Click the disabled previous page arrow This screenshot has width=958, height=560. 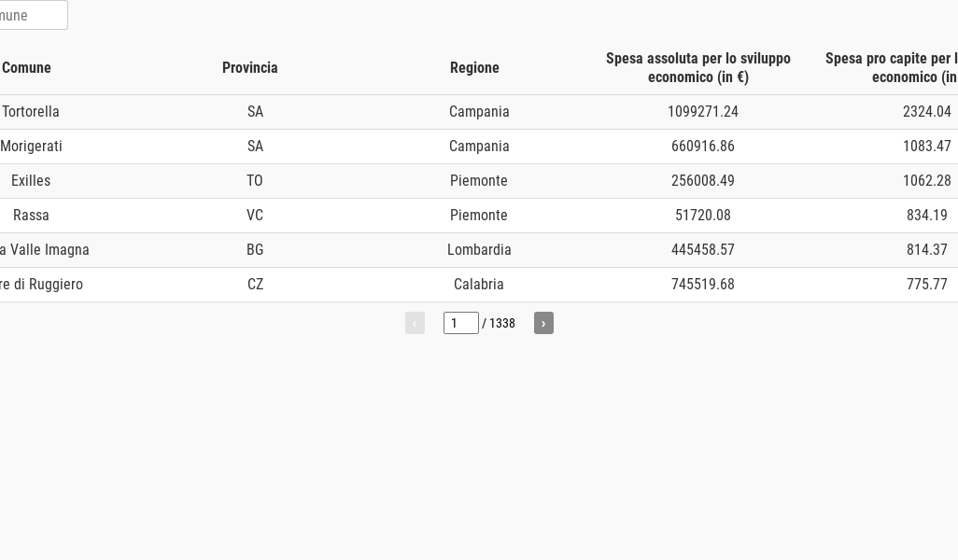tap(415, 323)
